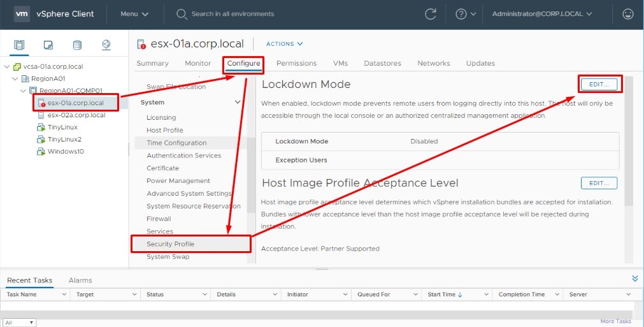Click the TinyLinux2 VM icon

tap(41, 139)
